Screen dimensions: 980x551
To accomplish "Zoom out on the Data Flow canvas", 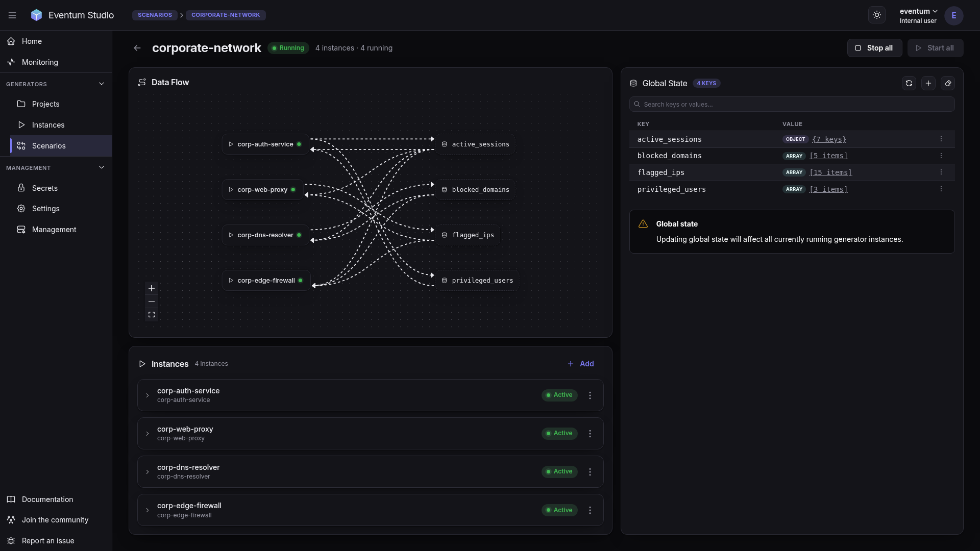I will [152, 302].
